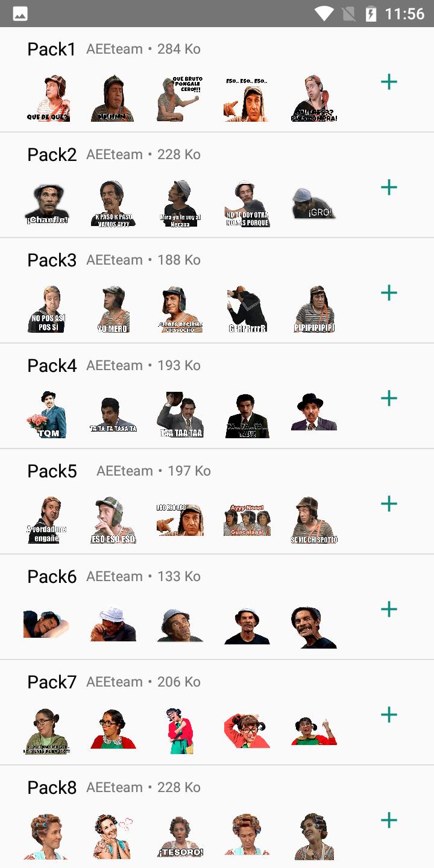Open the image notification icon in status bar
The height and width of the screenshot is (868, 434).
point(20,13)
